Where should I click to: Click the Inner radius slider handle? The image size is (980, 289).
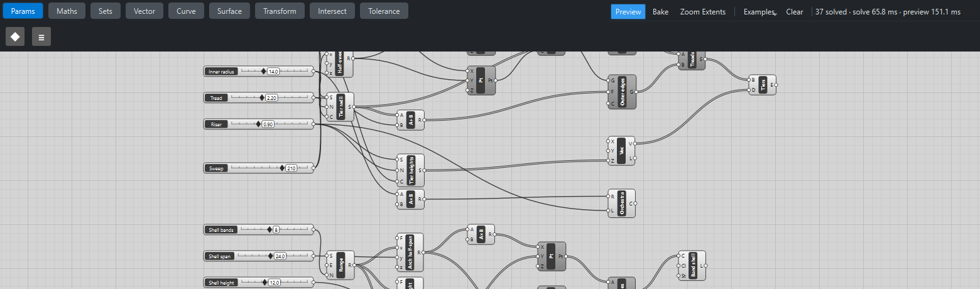pos(264,72)
